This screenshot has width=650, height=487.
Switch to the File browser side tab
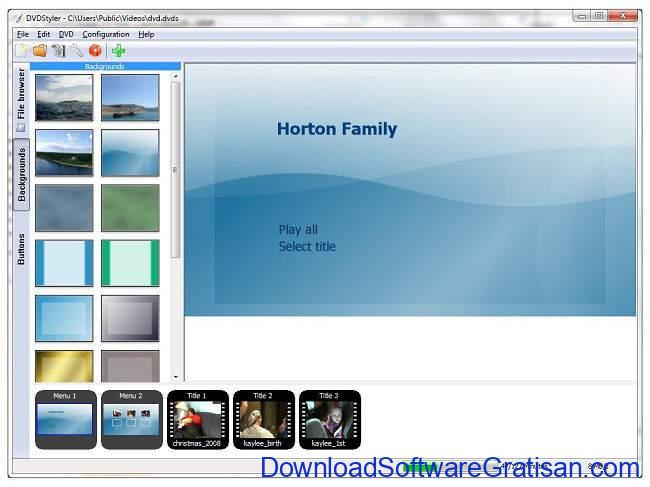(x=21, y=100)
